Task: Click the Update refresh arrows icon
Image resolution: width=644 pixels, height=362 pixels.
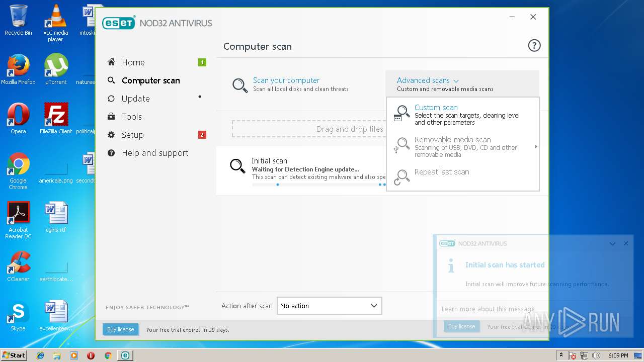Action: [111, 99]
